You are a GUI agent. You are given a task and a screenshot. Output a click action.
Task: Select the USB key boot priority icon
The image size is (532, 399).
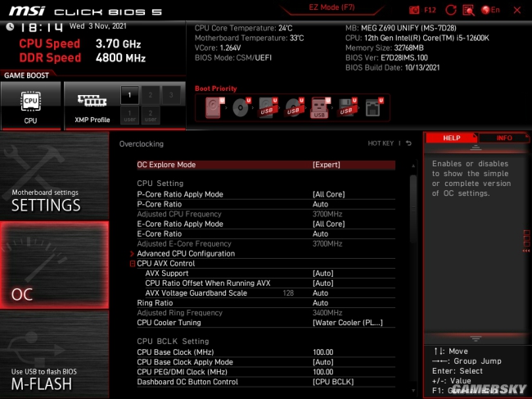(x=320, y=107)
